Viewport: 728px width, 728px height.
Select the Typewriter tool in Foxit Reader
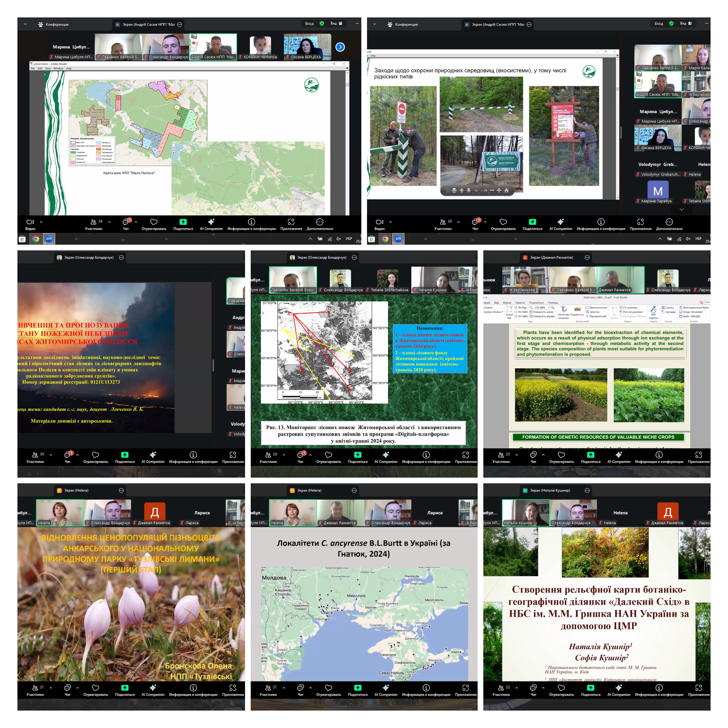(564, 310)
